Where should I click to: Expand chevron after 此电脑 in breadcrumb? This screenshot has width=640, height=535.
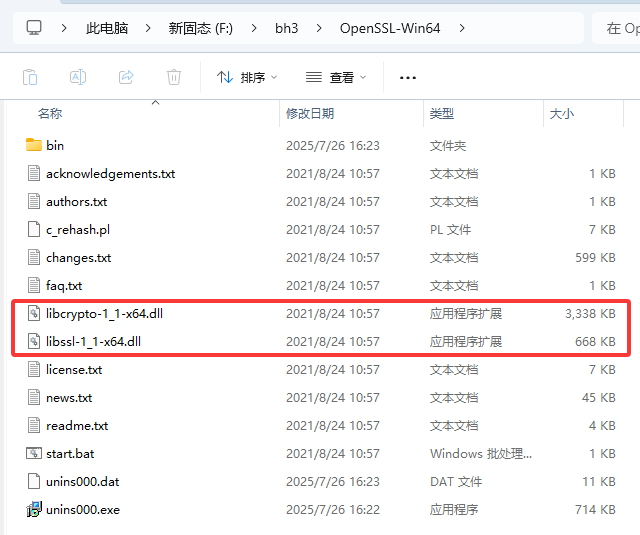pos(148,28)
